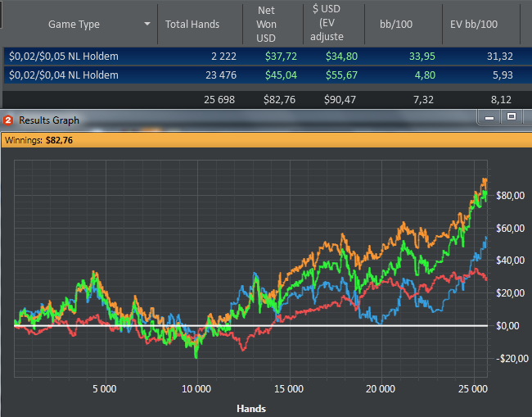The height and width of the screenshot is (417, 532).
Task: Sort by the Net Won USD column header
Action: coord(266,24)
